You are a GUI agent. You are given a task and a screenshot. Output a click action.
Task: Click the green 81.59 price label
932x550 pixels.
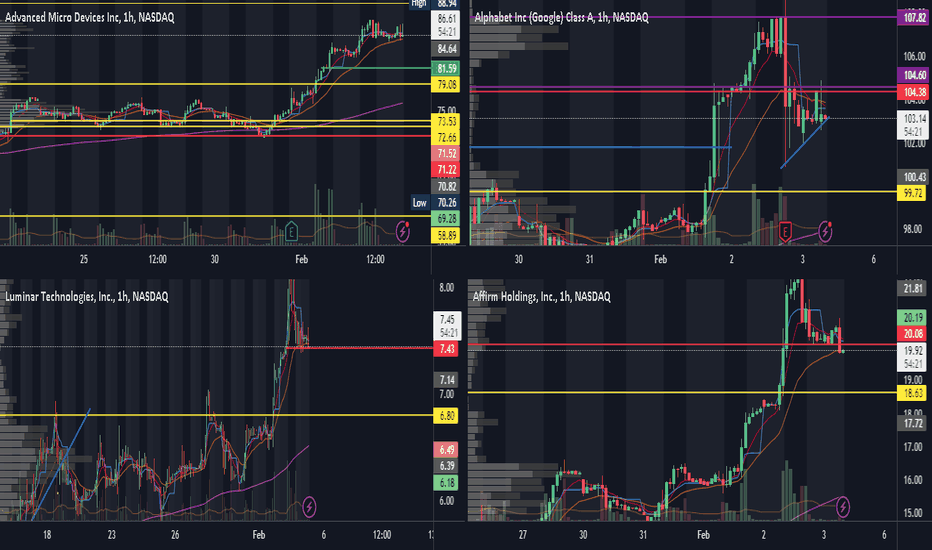coord(446,68)
